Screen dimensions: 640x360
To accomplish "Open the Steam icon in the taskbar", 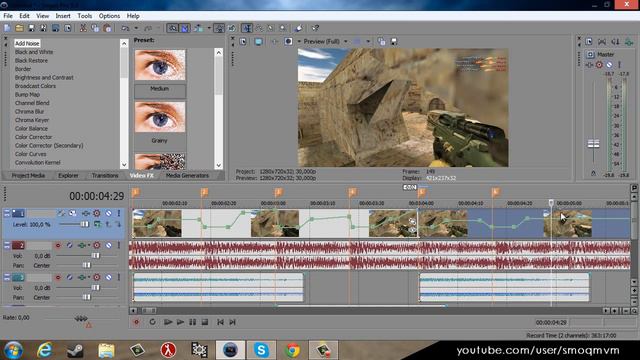I will 75,350.
